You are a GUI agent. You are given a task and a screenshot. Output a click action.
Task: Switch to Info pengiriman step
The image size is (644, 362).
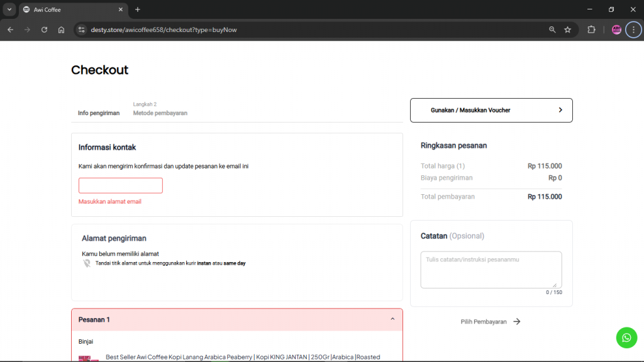pos(99,113)
